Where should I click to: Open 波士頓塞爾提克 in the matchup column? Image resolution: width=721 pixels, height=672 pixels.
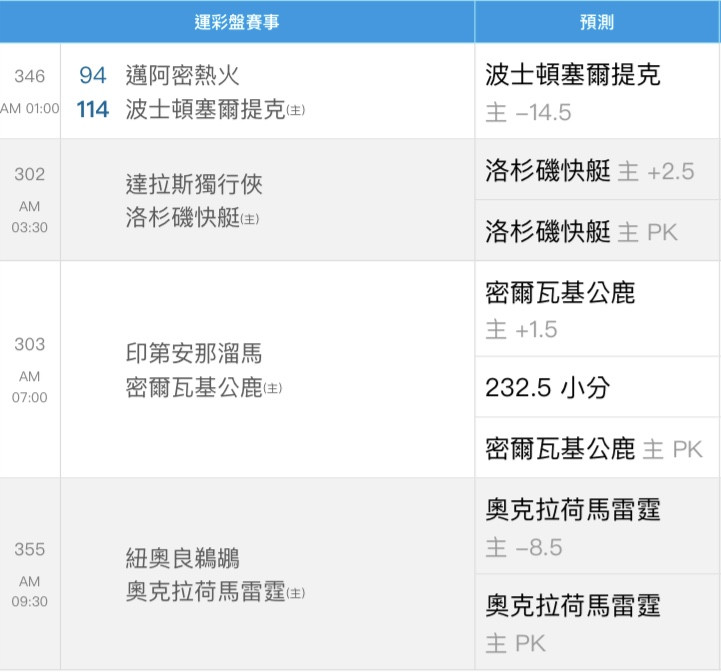click(206, 109)
